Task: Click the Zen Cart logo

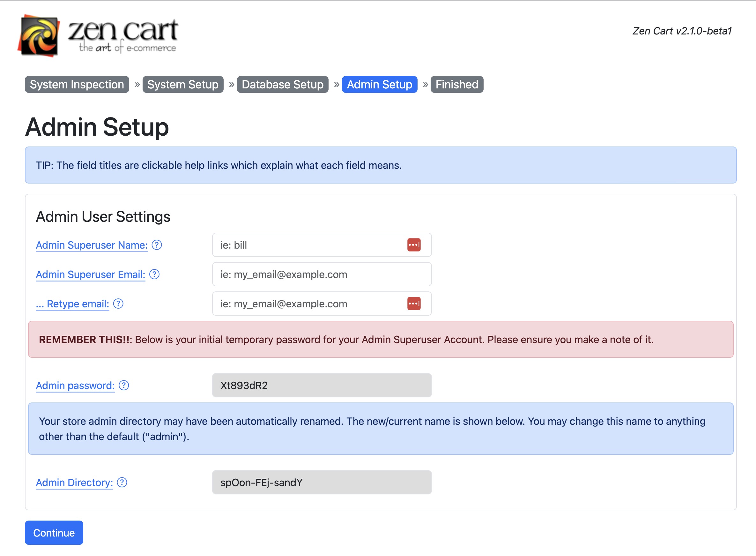Action: 98,35
